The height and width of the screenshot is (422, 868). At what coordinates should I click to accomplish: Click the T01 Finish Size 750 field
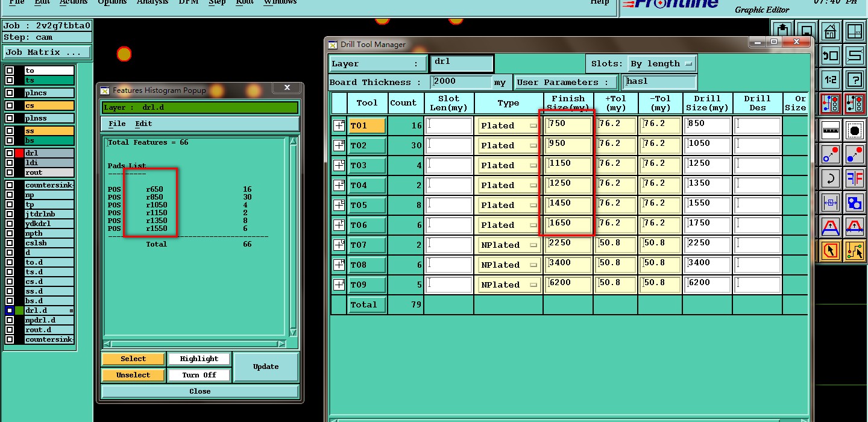(x=568, y=125)
